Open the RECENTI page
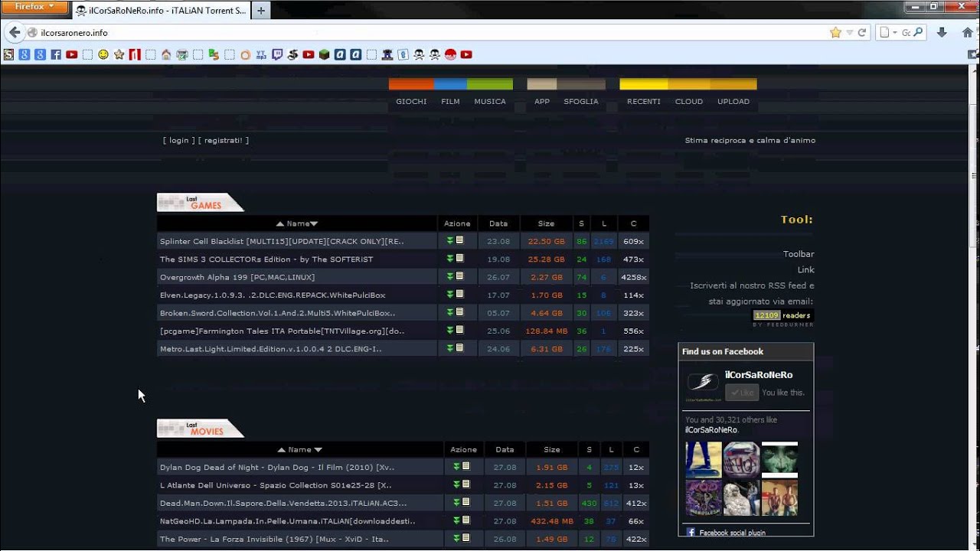This screenshot has width=980, height=551. 644,101
